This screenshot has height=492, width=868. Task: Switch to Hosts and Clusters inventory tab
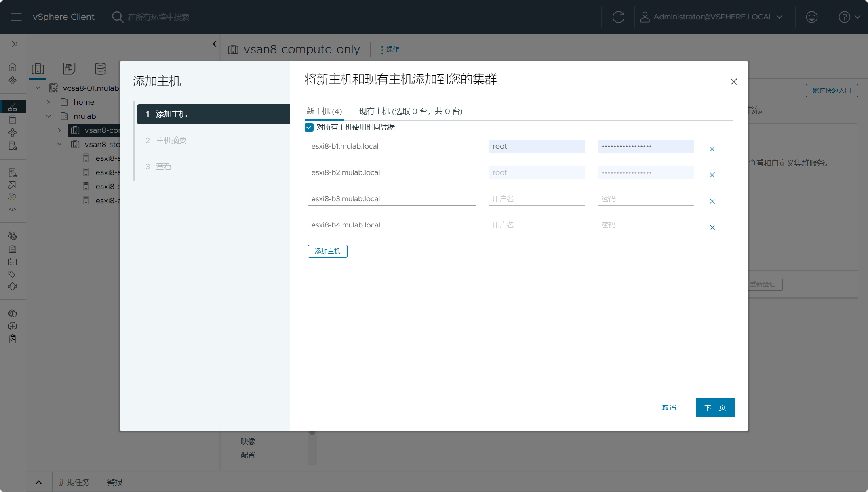click(x=38, y=68)
